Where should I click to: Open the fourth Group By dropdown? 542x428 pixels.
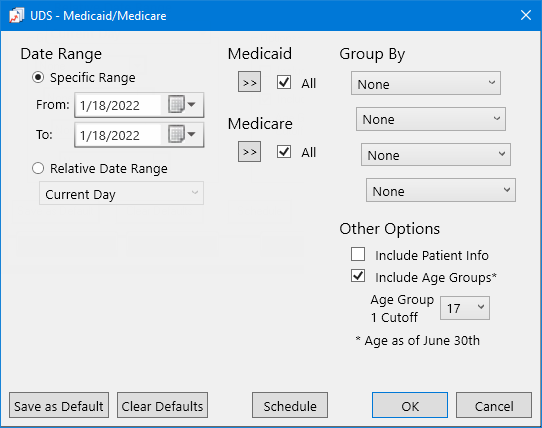[441, 190]
